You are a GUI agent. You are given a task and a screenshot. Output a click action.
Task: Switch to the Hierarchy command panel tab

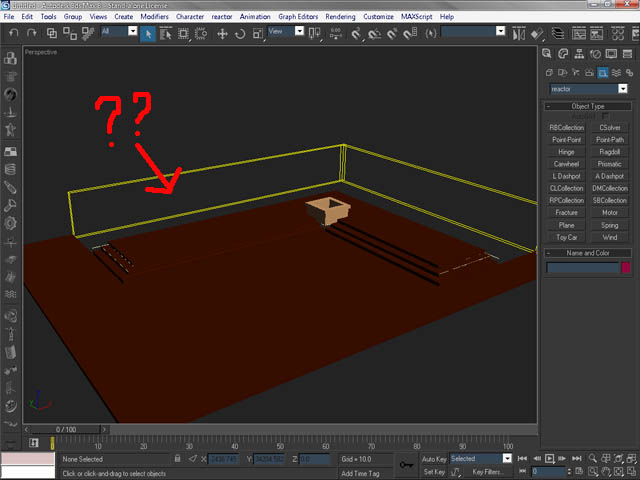(x=579, y=54)
